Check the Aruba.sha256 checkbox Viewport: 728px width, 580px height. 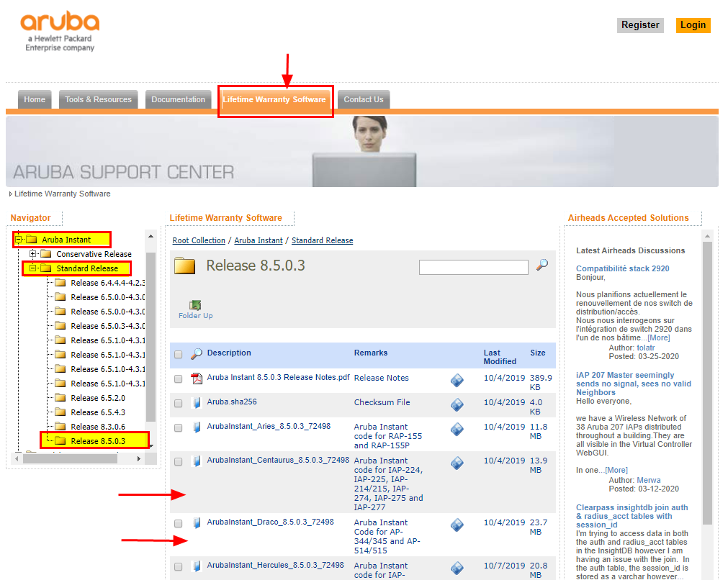(x=179, y=403)
